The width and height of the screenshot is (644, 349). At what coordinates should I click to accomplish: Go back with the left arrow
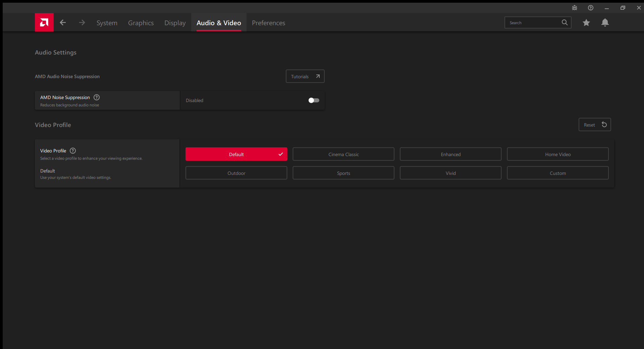63,22
